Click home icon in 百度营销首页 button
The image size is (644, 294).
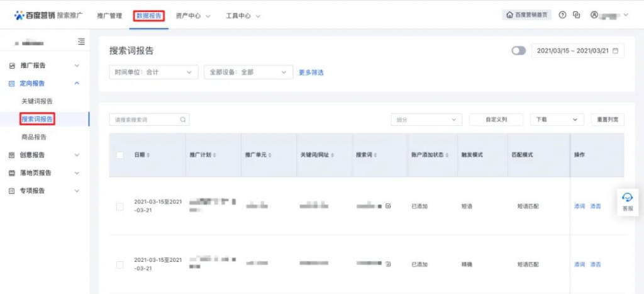point(509,15)
